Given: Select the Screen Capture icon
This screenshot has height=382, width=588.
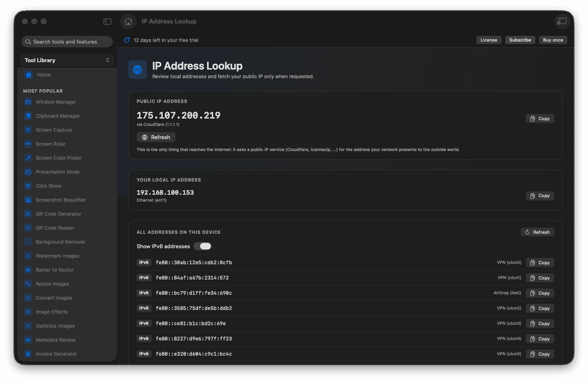Looking at the screenshot, I should tap(28, 130).
